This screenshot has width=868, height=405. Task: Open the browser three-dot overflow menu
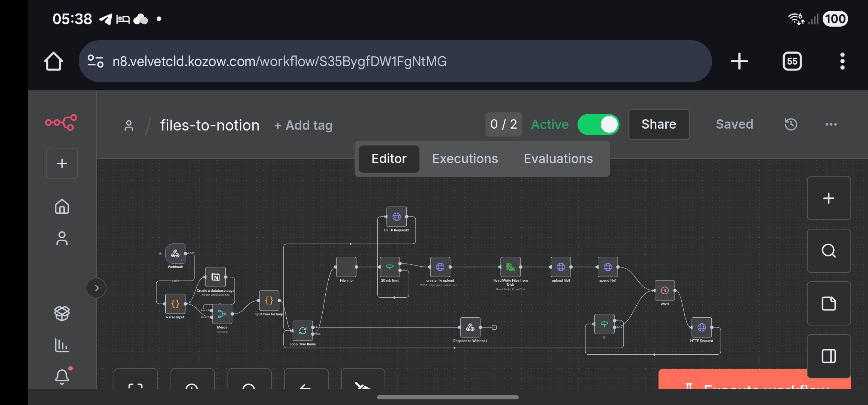tap(842, 61)
